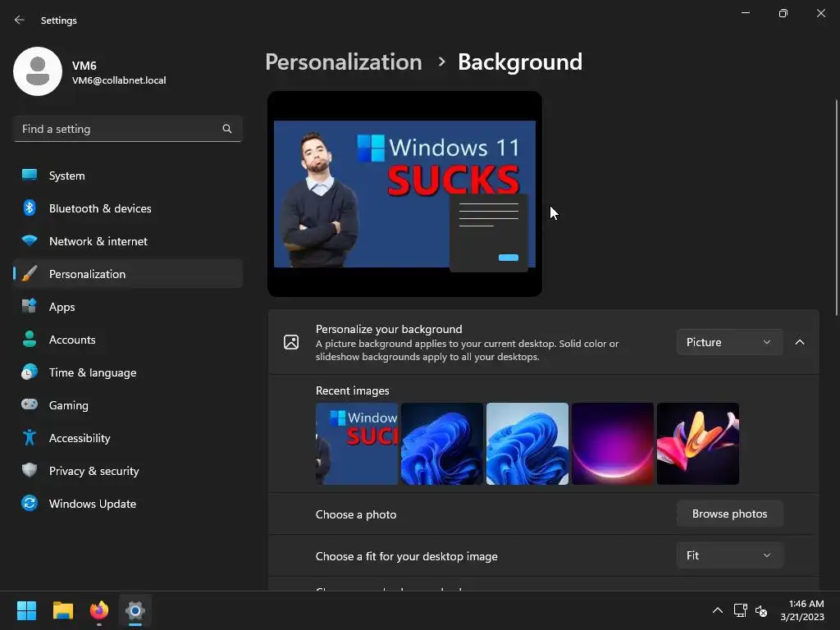Click the Gaming sidebar label

point(69,405)
